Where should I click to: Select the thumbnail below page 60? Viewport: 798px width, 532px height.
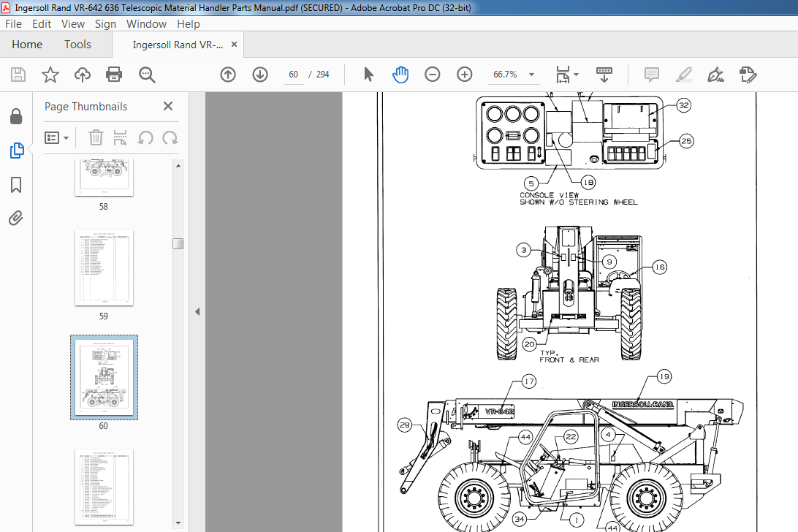[104, 487]
